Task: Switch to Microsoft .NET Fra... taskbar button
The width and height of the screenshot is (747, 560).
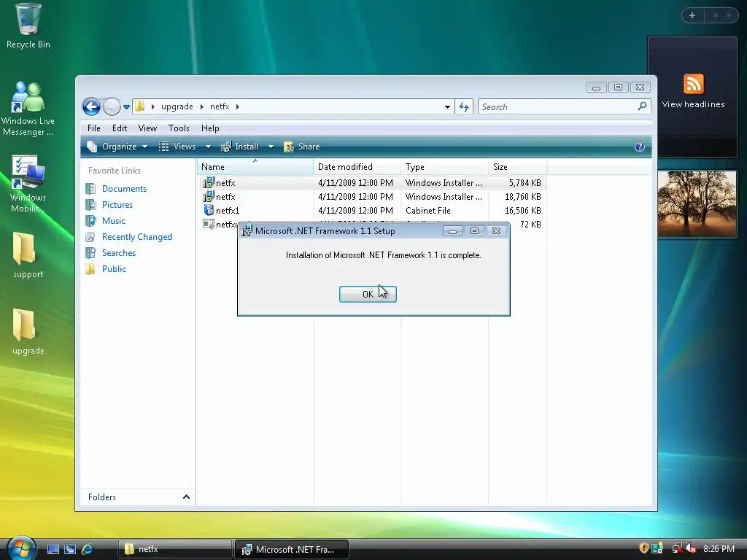Action: 292,550
